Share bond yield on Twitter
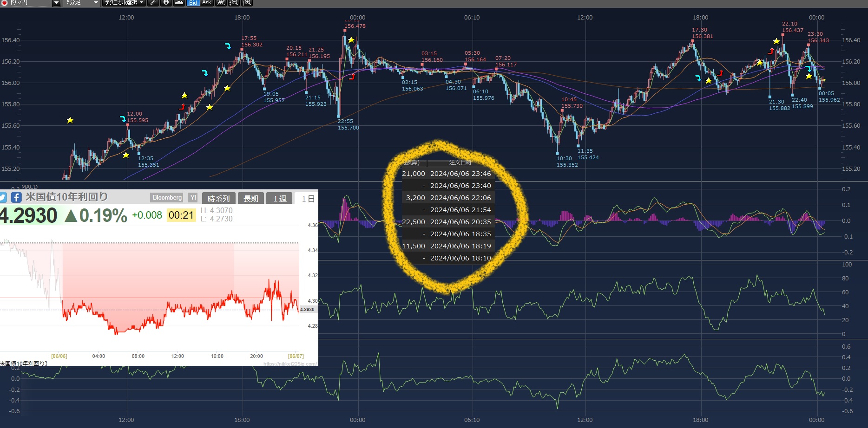The width and height of the screenshot is (868, 428). [x=3, y=197]
